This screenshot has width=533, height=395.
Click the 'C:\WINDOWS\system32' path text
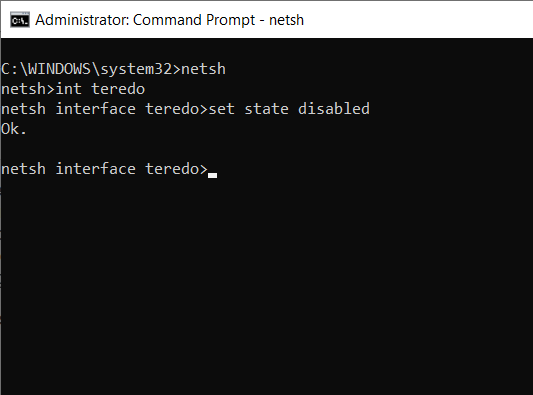(86, 69)
